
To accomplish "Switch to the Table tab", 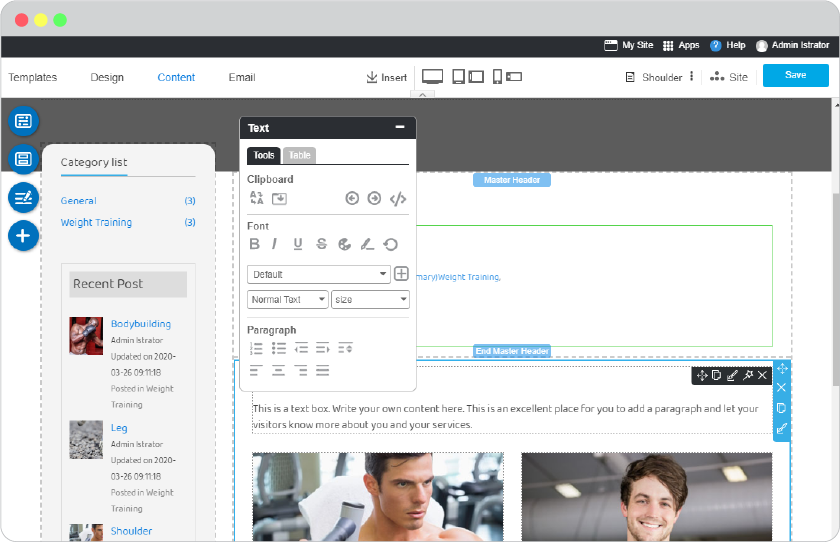I will click(x=299, y=155).
